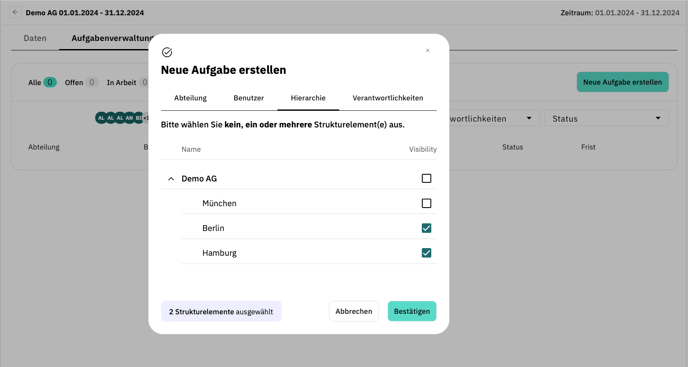Switch to the Abteilung tab
Screen dimensions: 688x367
190,98
